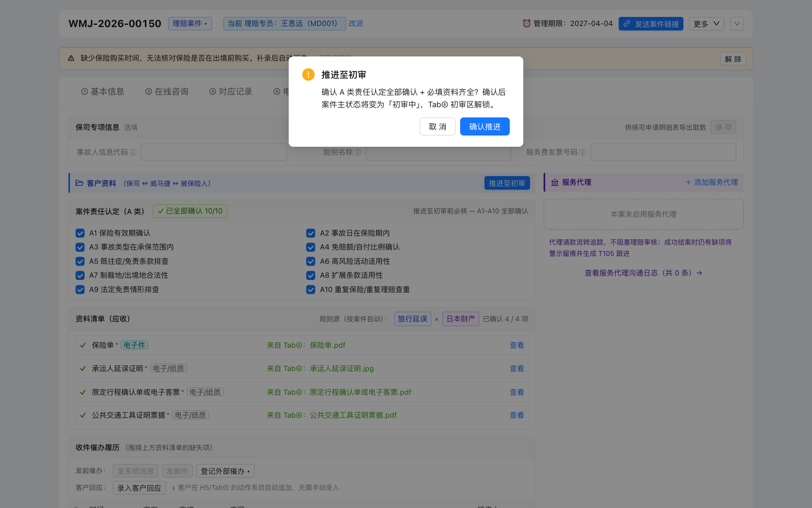Toggle the A9 法定免责情形排查 checkbox
This screenshot has width=812, height=508.
pyautogui.click(x=80, y=289)
